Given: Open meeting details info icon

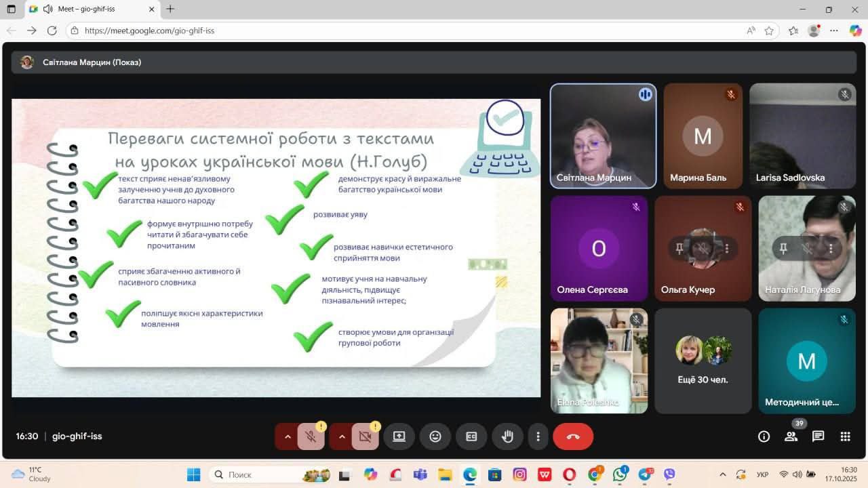Looking at the screenshot, I should (x=764, y=436).
